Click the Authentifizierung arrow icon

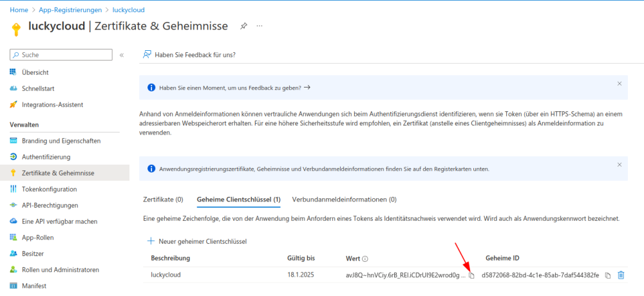[x=13, y=157]
